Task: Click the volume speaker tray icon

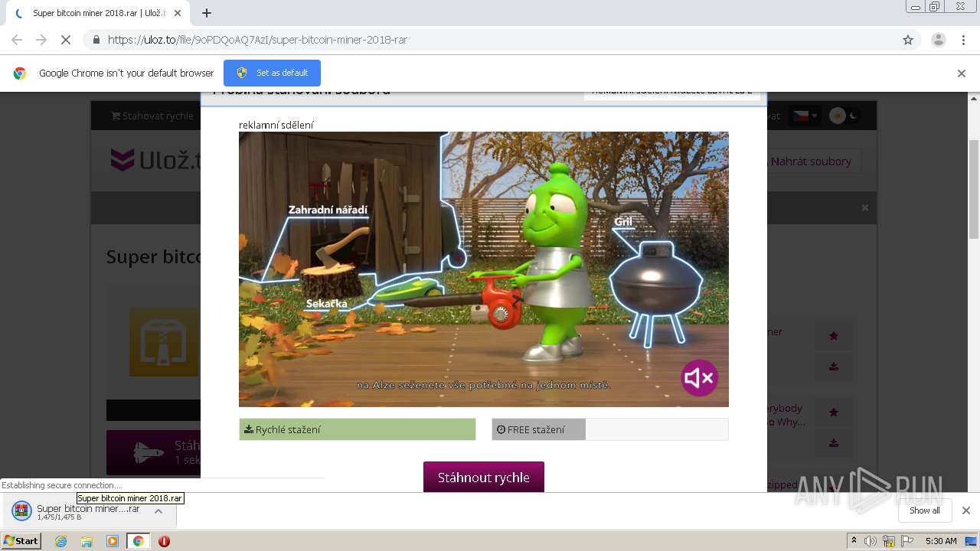Action: pyautogui.click(x=871, y=541)
